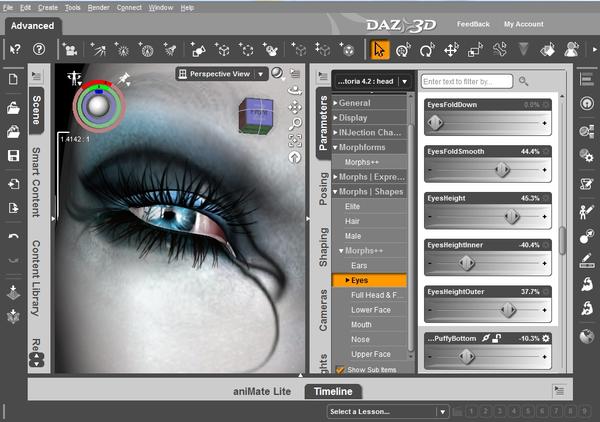This screenshot has height=422, width=600.
Task: Select the Rotate tool in the toolbar
Action: [427, 50]
